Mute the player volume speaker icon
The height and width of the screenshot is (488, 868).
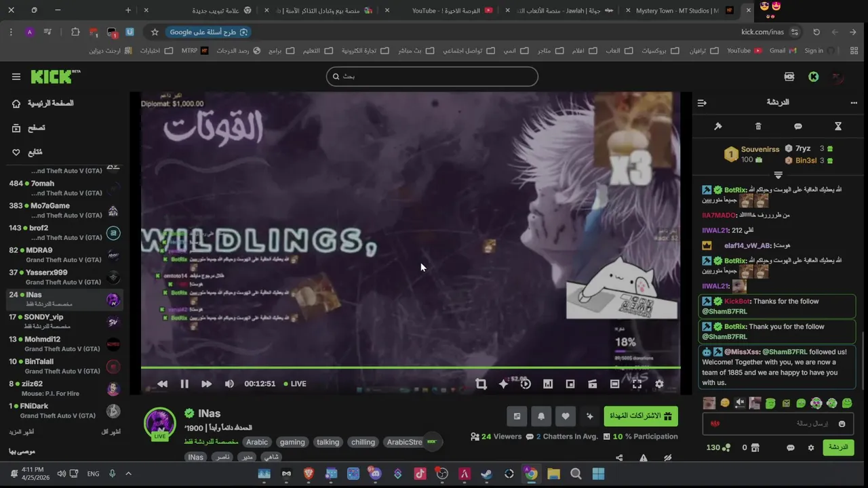coord(229,384)
